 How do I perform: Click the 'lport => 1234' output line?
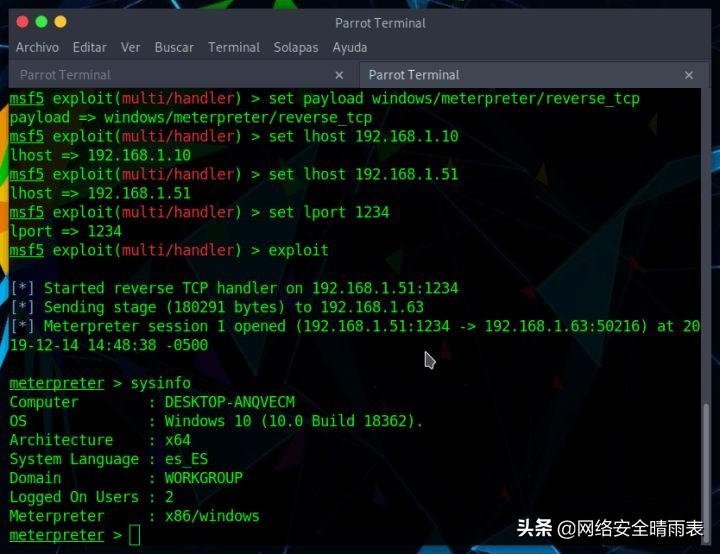point(66,231)
